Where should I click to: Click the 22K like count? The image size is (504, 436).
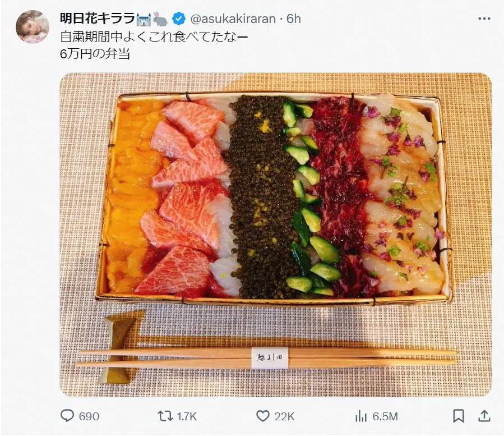pos(280,417)
